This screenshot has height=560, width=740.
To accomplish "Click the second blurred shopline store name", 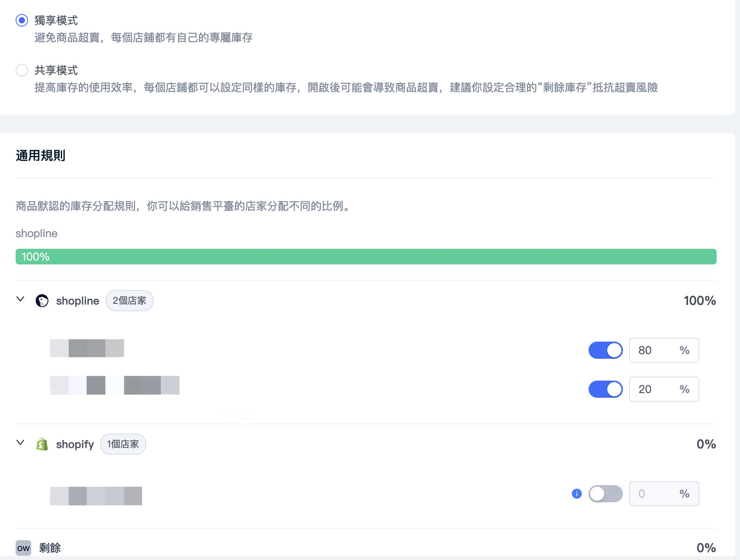I will tap(115, 385).
